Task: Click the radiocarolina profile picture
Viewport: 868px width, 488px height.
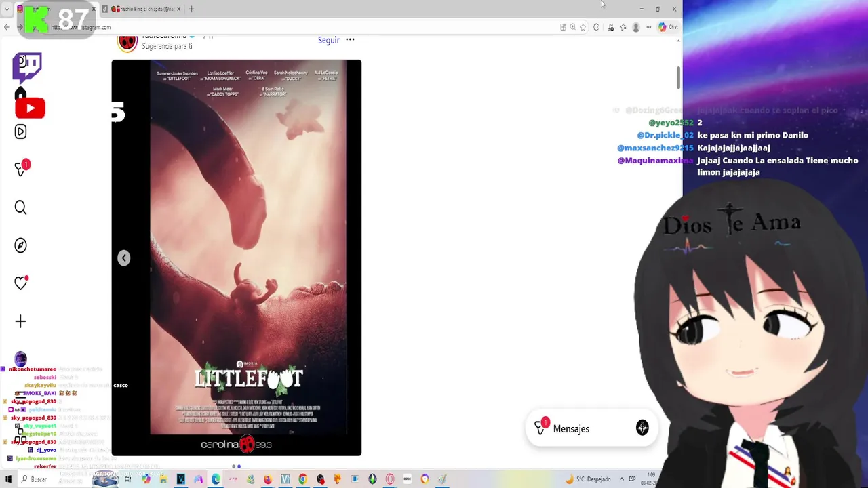Action: [x=127, y=42]
